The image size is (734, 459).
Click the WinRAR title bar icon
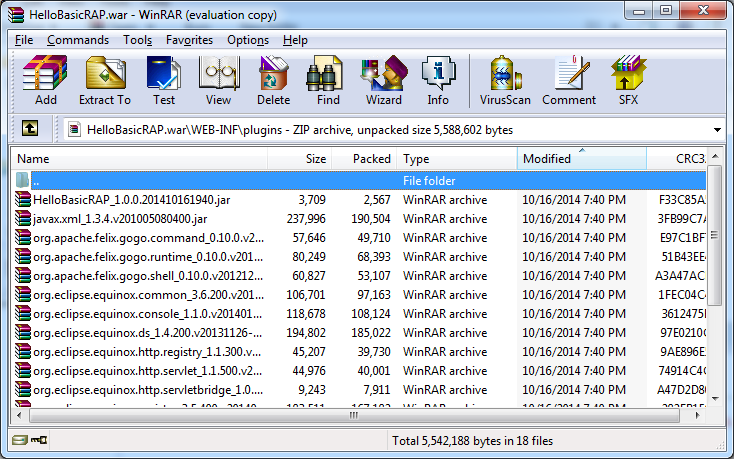pos(16,15)
